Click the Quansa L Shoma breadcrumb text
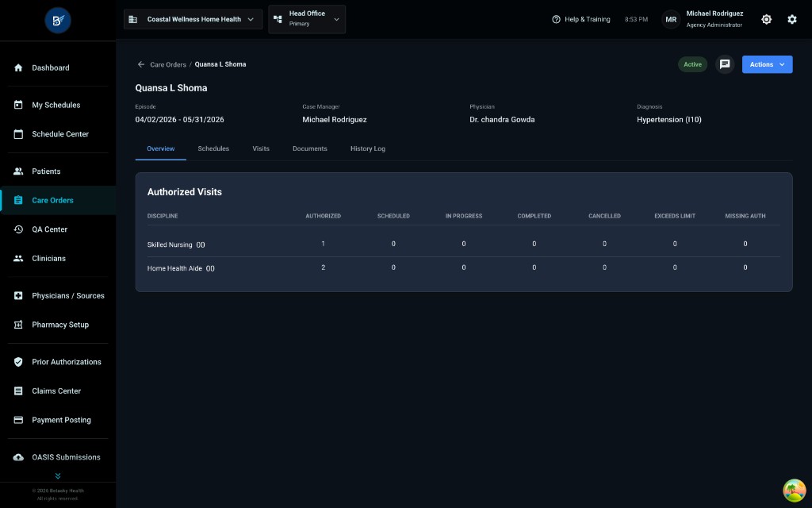The height and width of the screenshot is (508, 812). pos(220,65)
